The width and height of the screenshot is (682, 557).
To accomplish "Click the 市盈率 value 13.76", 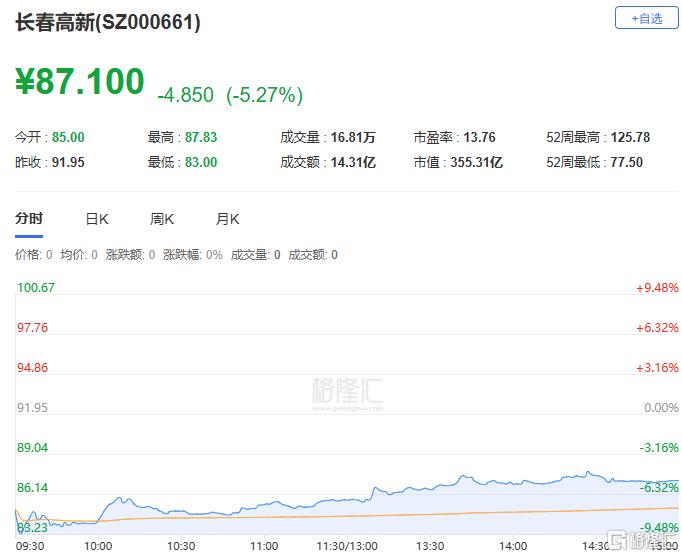I will (479, 137).
